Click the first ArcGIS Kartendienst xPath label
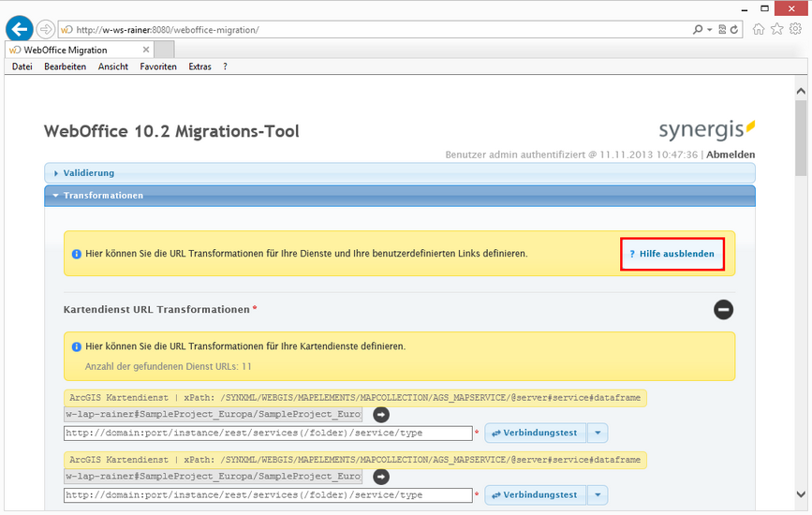The height and width of the screenshot is (515, 812). tap(355, 398)
